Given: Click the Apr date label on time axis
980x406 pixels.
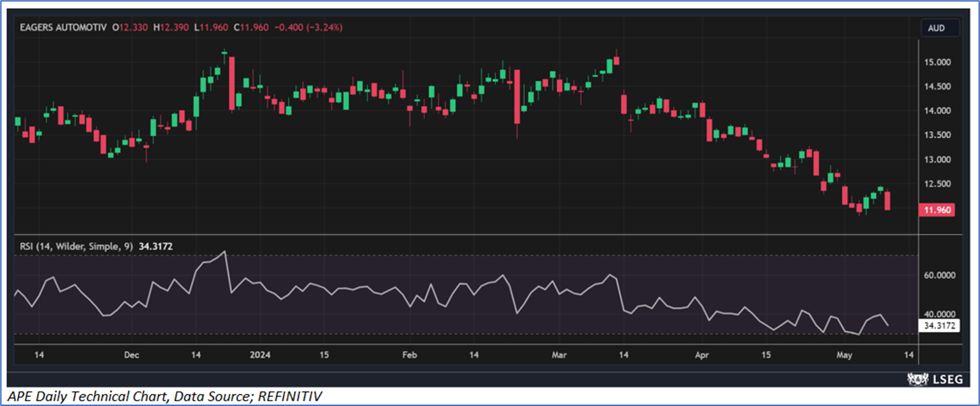Looking at the screenshot, I should pyautogui.click(x=702, y=354).
